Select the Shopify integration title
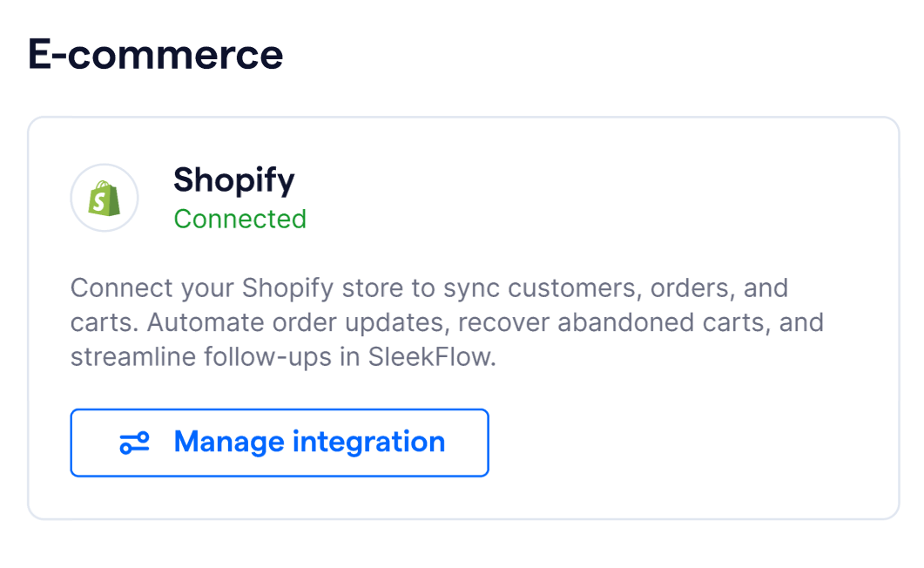Image resolution: width=924 pixels, height=568 pixels. click(x=234, y=179)
